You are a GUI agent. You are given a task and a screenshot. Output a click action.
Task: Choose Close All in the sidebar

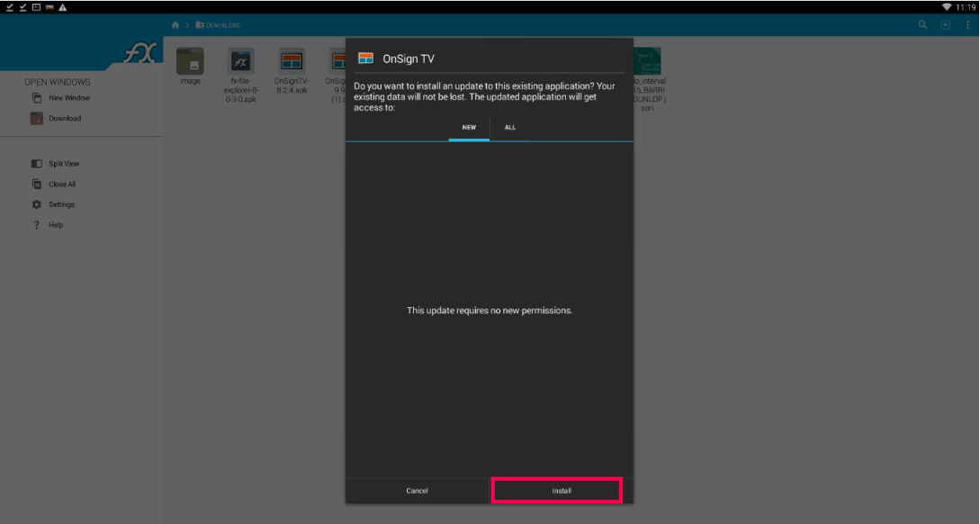(54, 185)
